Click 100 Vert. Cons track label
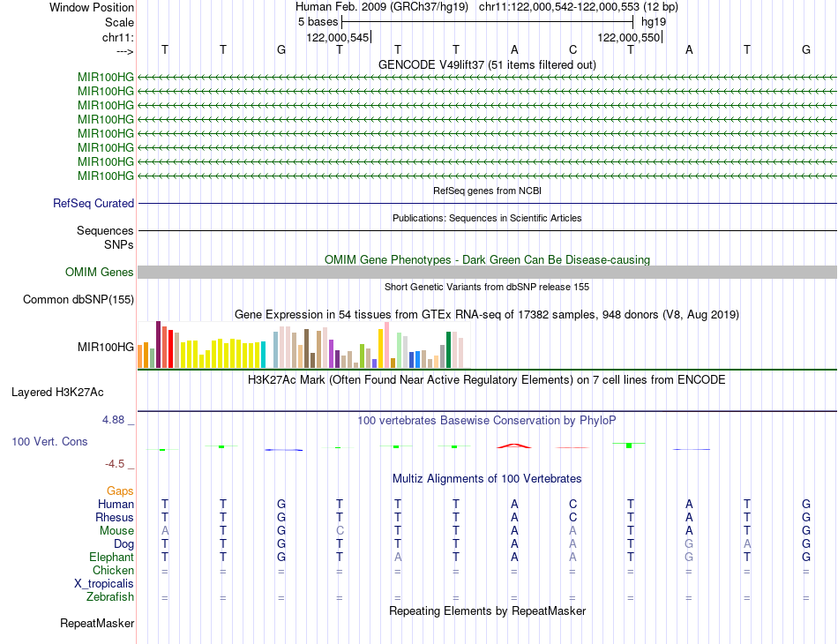 (49, 441)
